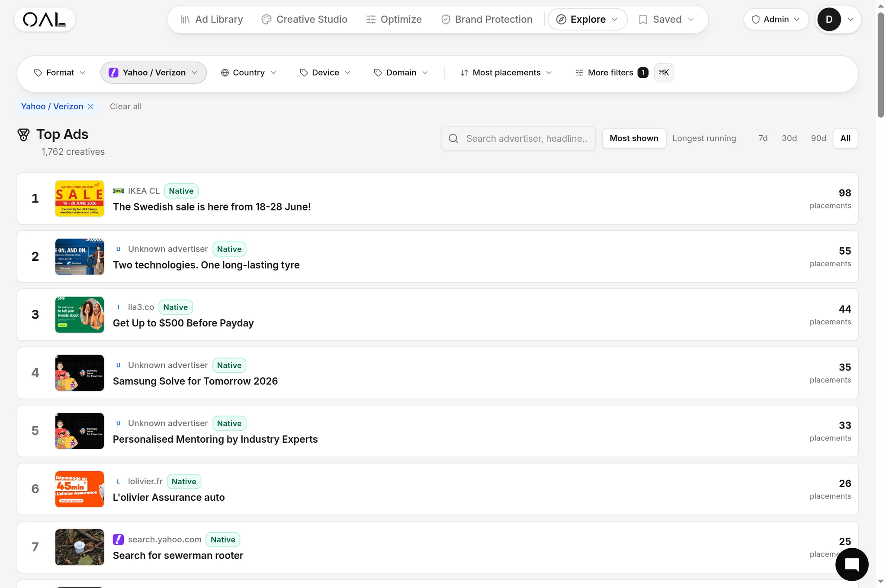The width and height of the screenshot is (886, 588).
Task: Click the page vertical scrollbar
Action: click(x=881, y=65)
